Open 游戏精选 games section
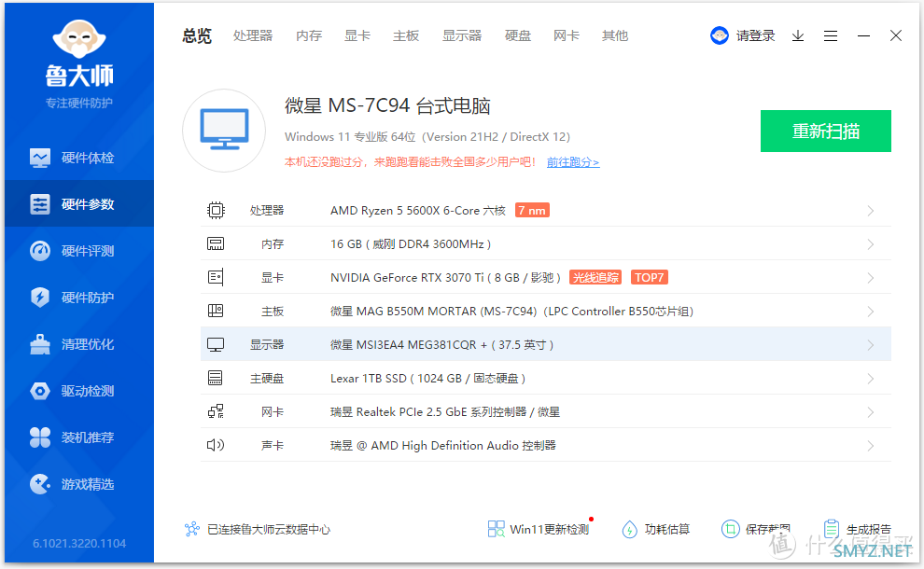This screenshot has width=924, height=569. (x=79, y=484)
